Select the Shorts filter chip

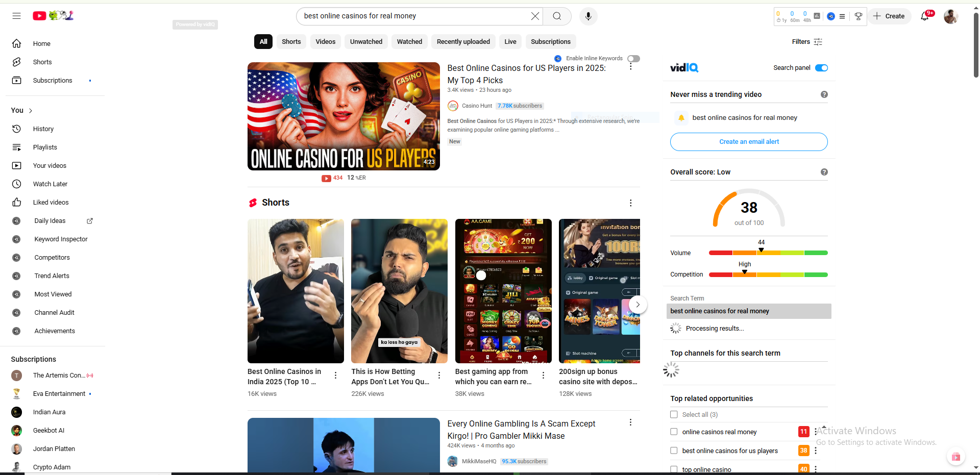291,42
